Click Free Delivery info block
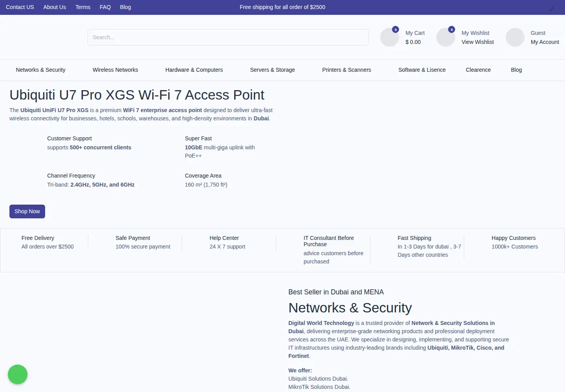Viewport: 565px width, 392px height. click(x=47, y=242)
